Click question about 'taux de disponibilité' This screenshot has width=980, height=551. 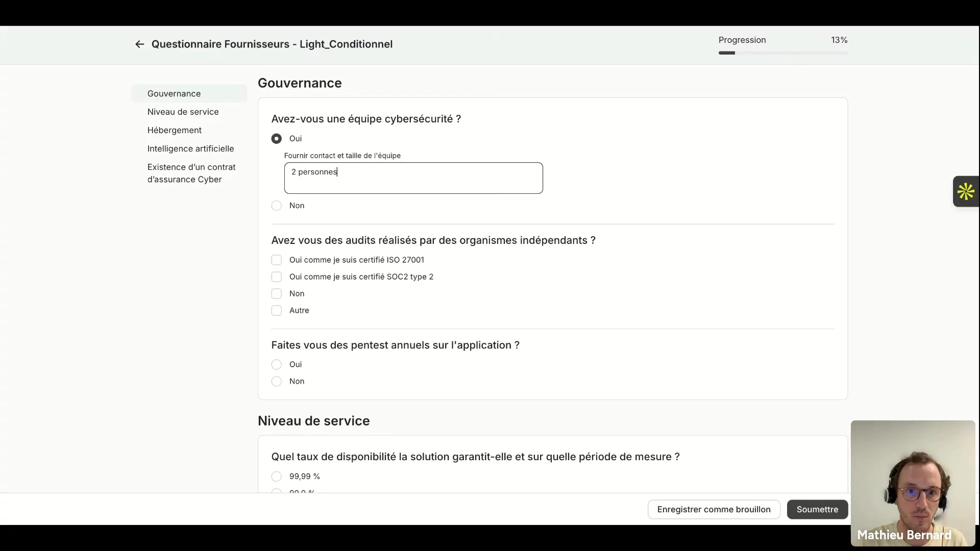pyautogui.click(x=475, y=457)
